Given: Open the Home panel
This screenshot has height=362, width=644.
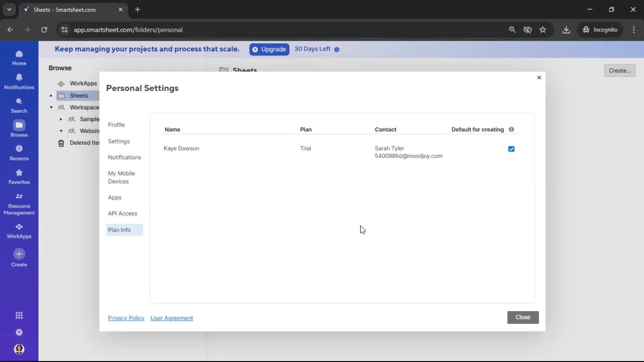Looking at the screenshot, I should coord(19,58).
